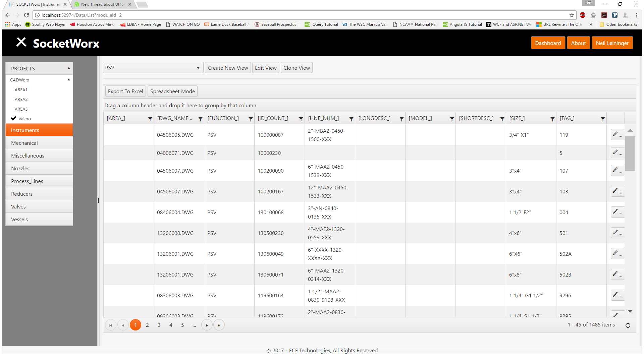
Task: Select the checked Valero project
Action: [x=24, y=119]
